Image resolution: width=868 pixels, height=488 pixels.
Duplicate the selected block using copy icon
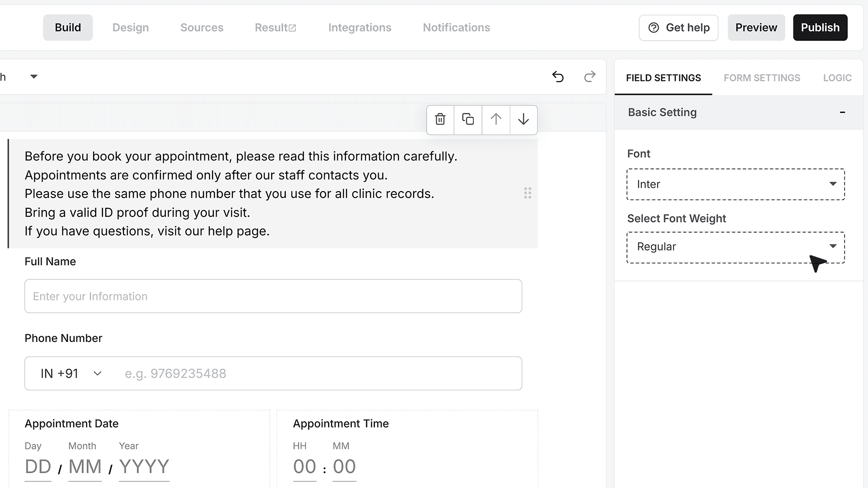point(468,119)
